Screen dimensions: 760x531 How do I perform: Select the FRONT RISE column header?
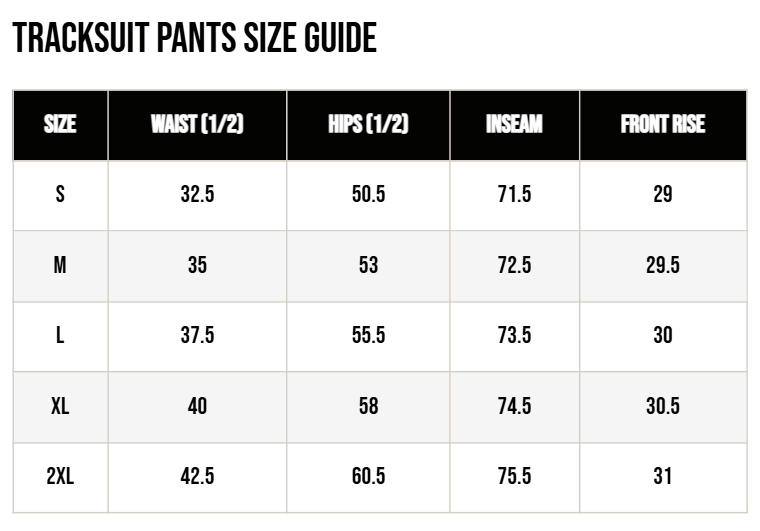(x=663, y=124)
